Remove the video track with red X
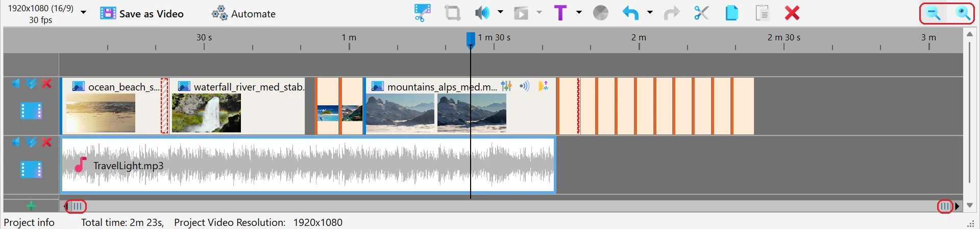980x229 pixels. pyautogui.click(x=46, y=83)
